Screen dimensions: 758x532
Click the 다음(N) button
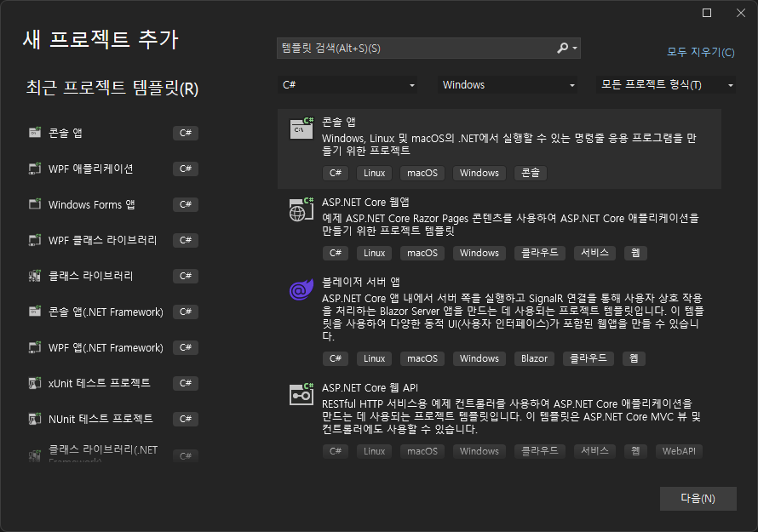[x=698, y=498]
